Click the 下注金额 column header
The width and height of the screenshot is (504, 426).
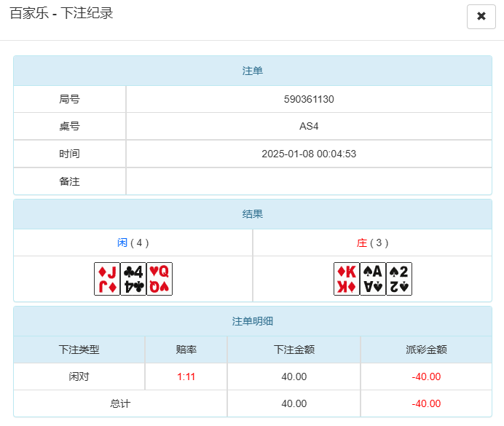pos(294,350)
